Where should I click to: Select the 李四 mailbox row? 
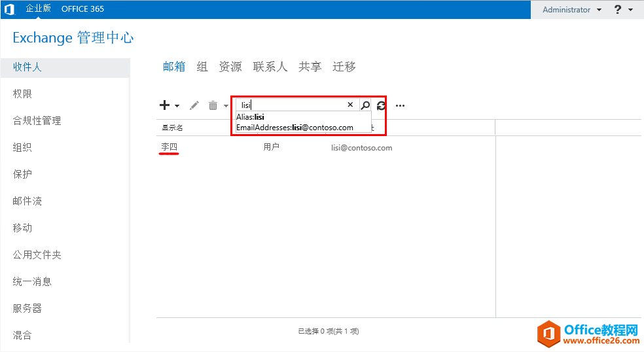click(170, 147)
